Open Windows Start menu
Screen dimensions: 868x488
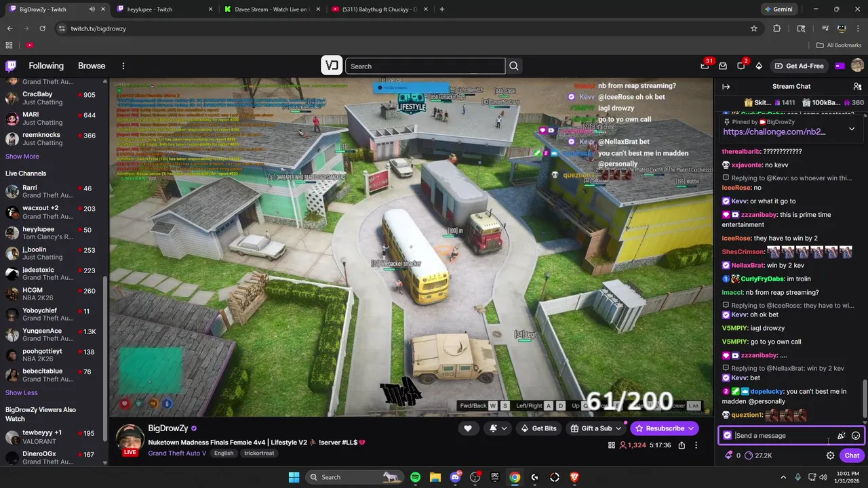[x=294, y=477]
